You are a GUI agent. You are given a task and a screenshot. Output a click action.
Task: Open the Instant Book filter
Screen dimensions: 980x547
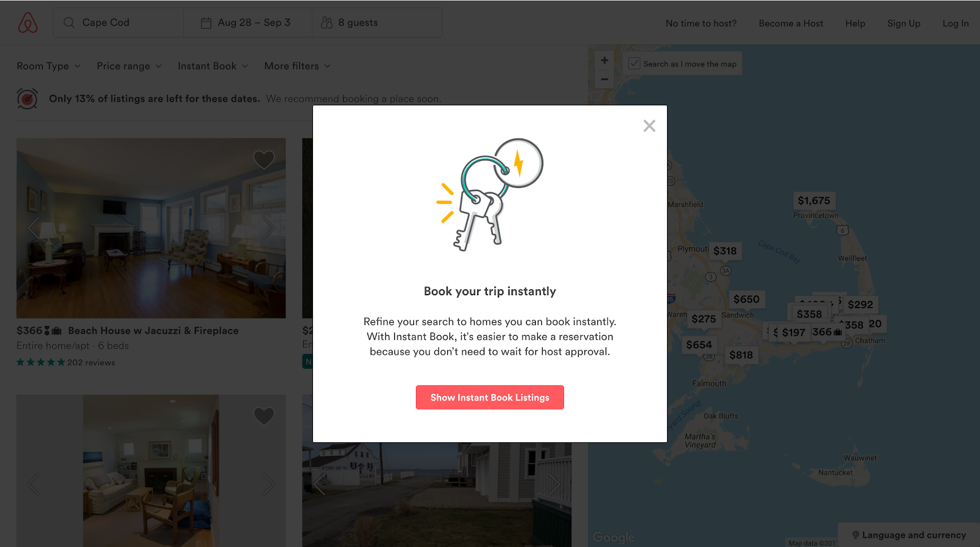(x=213, y=66)
